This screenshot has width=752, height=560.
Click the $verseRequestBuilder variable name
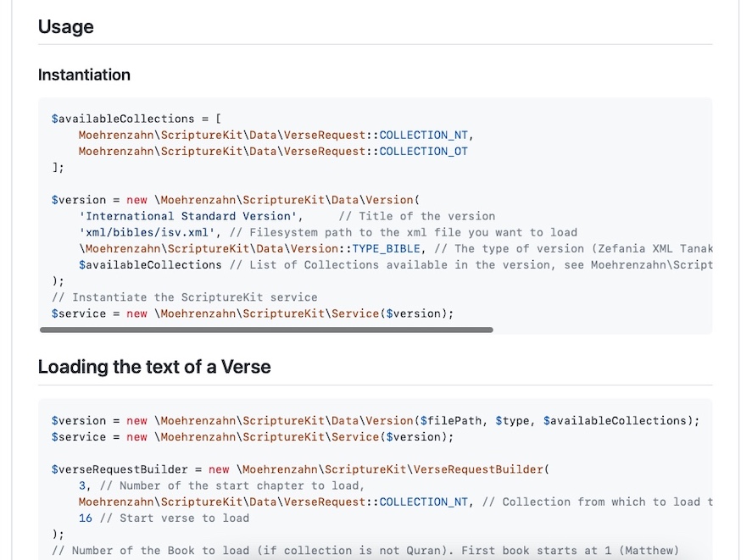point(120,469)
